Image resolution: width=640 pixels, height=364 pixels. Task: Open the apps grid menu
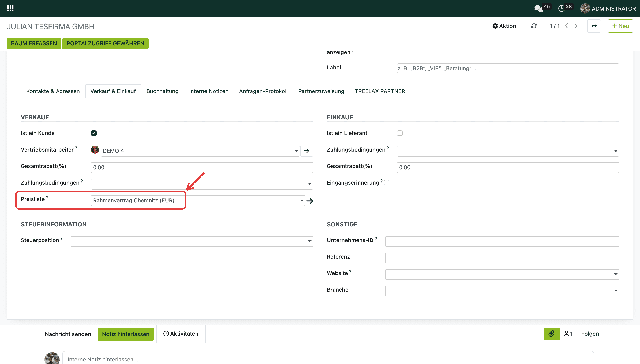10,8
